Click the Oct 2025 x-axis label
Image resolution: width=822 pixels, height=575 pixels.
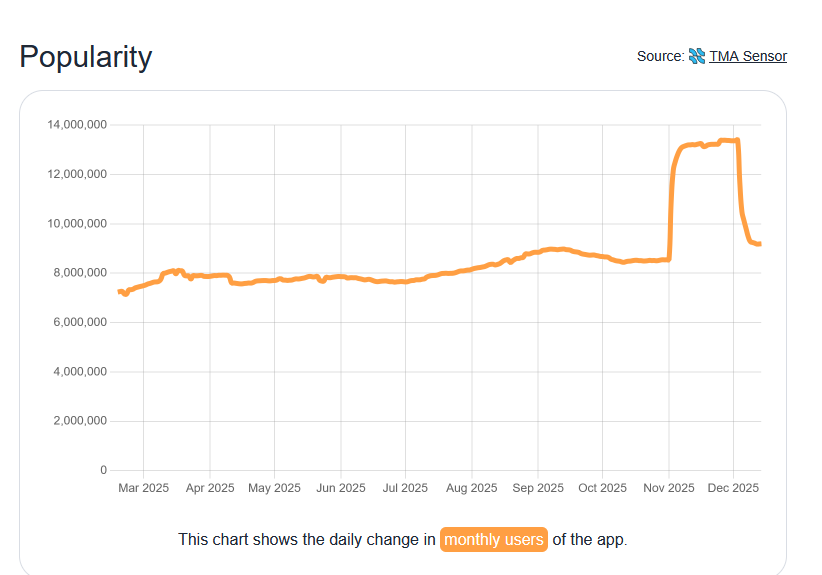click(602, 488)
